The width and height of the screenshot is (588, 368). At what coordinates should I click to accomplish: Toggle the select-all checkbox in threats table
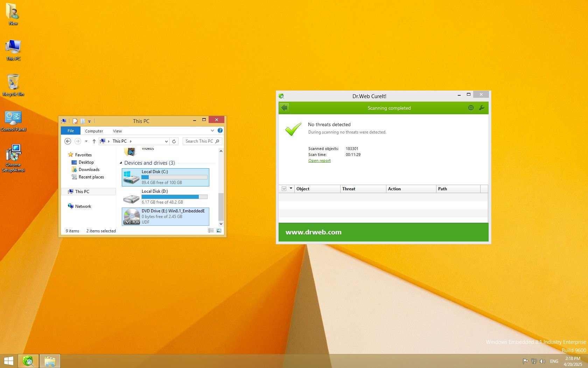click(x=284, y=189)
